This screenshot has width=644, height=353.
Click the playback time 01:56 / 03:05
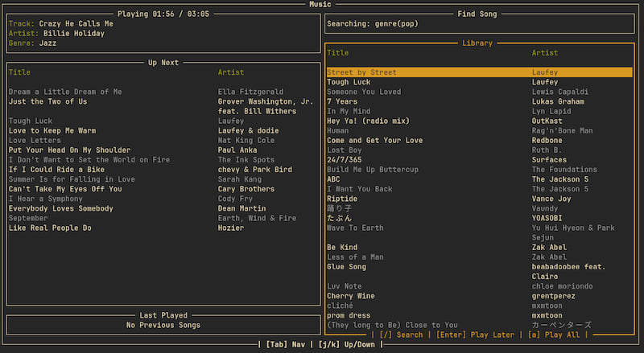coord(180,14)
